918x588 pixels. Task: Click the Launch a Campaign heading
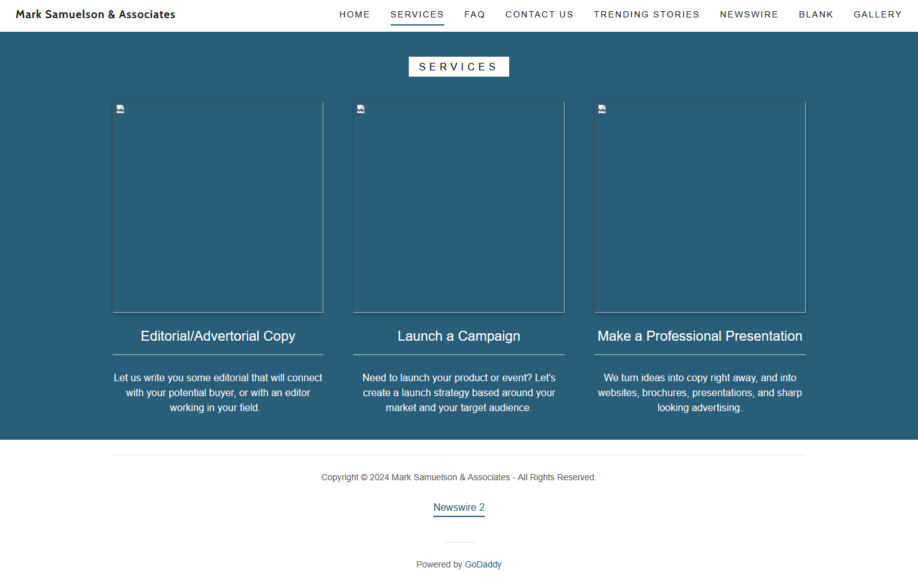(459, 336)
